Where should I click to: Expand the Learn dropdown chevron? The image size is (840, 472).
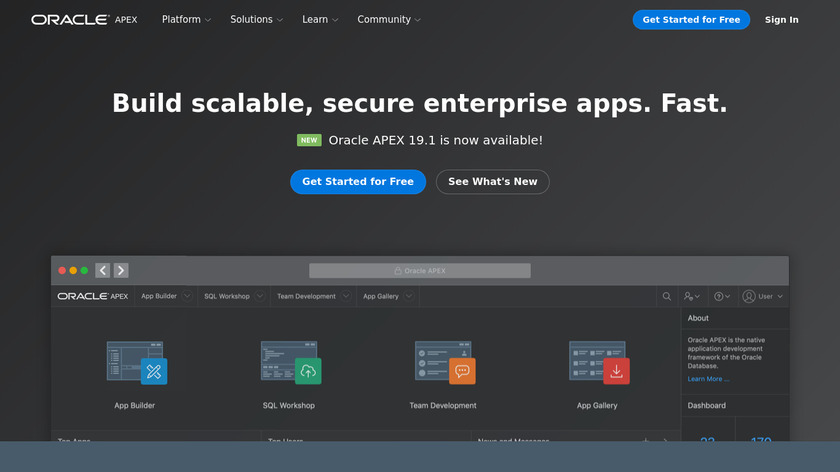335,20
